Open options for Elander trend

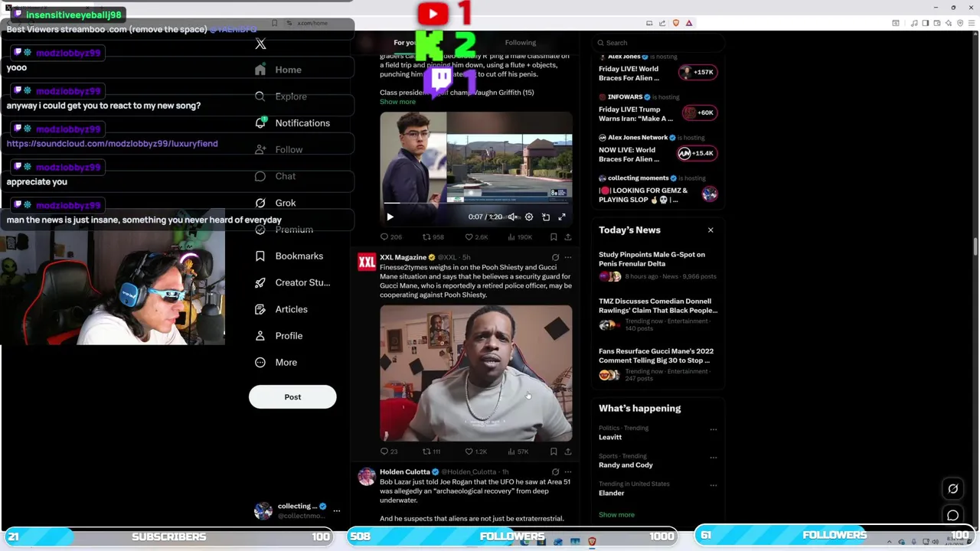(x=713, y=485)
